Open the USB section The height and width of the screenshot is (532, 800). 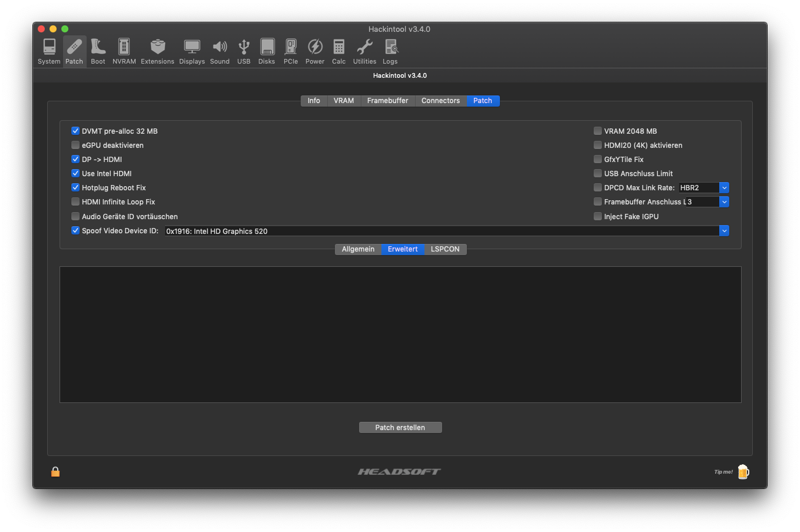click(244, 51)
